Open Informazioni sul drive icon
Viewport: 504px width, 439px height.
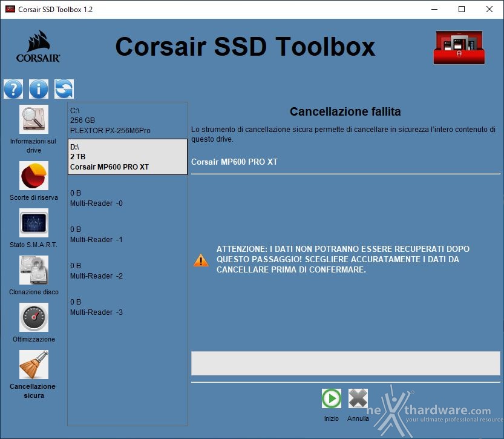[34, 119]
